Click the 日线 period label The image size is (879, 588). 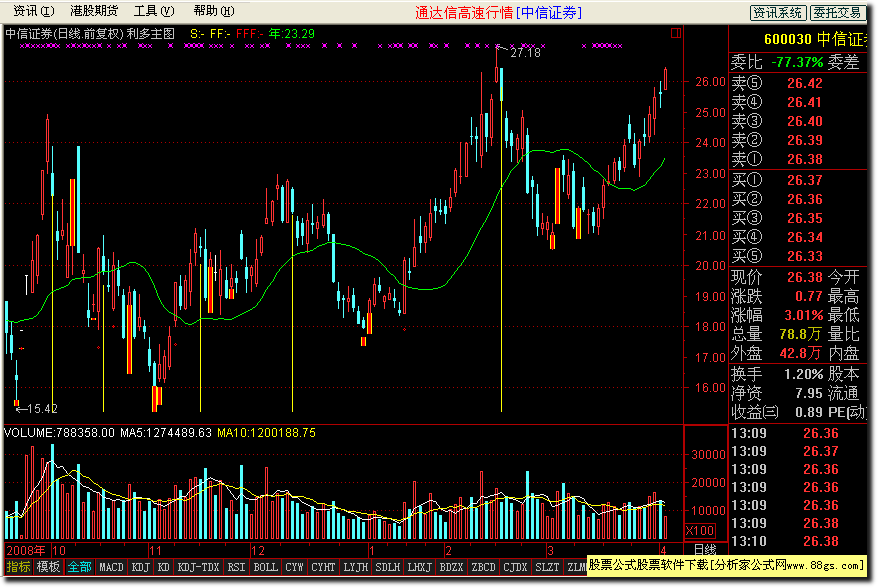pos(705,549)
